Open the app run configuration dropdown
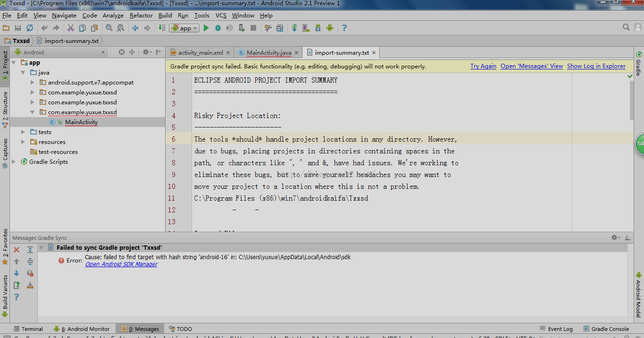 point(184,28)
